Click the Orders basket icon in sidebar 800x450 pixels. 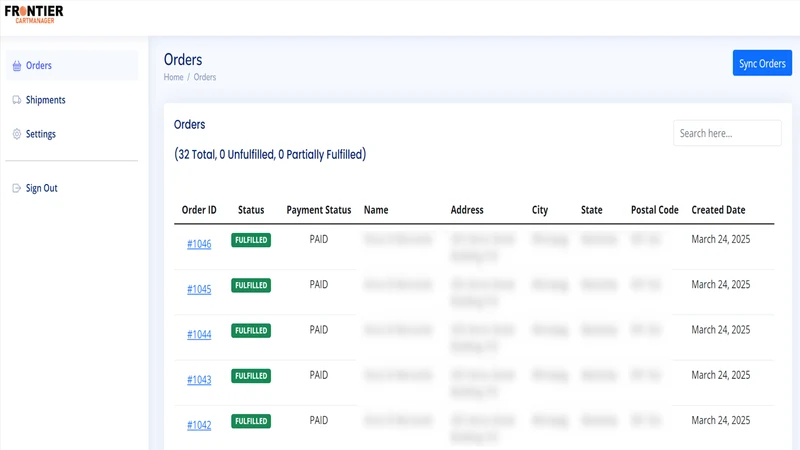pos(17,66)
